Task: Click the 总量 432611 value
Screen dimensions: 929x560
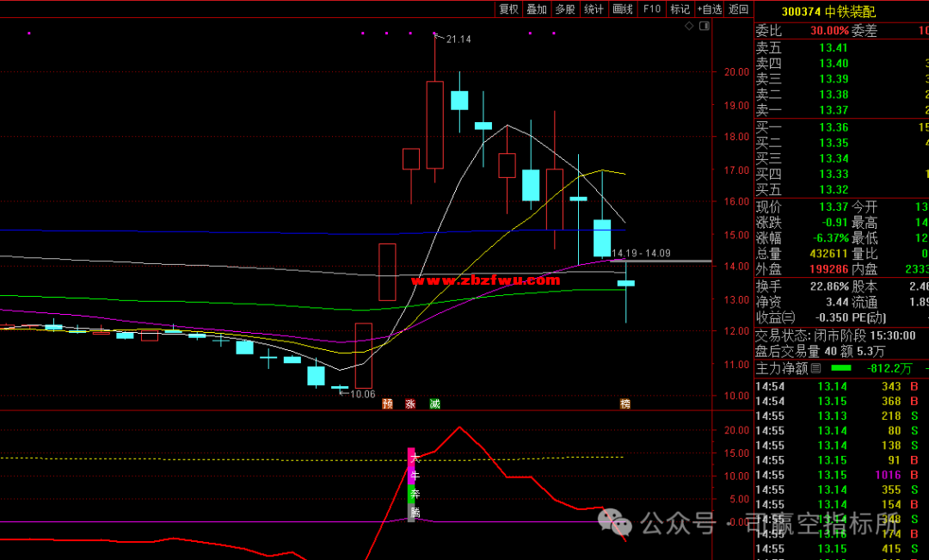Action: pyautogui.click(x=829, y=254)
